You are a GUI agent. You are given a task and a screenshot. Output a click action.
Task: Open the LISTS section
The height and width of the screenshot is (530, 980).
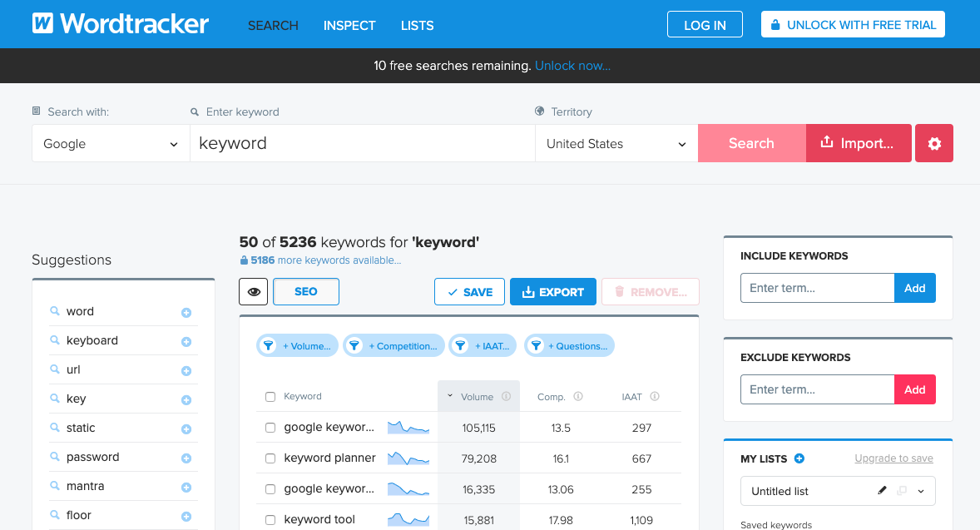click(417, 26)
